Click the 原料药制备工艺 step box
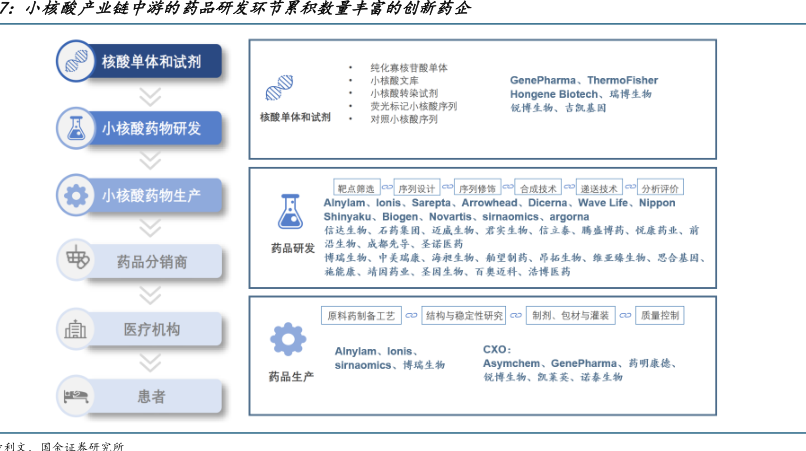 [x=361, y=315]
